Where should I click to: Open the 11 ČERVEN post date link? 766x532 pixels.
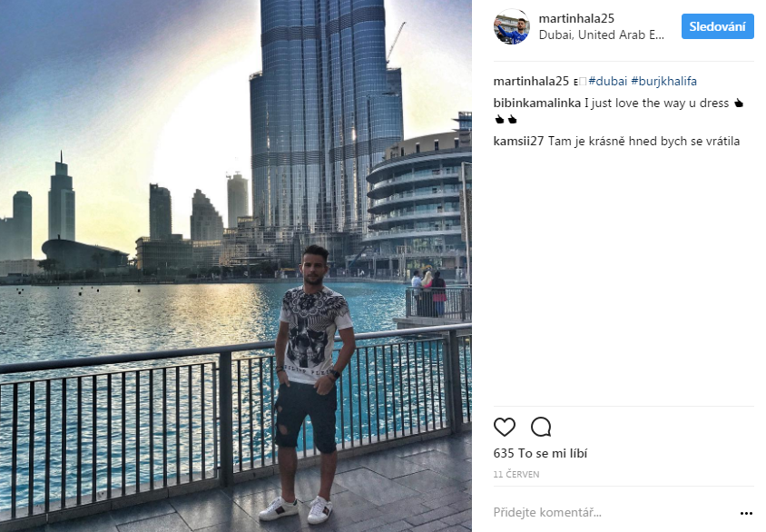[516, 475]
